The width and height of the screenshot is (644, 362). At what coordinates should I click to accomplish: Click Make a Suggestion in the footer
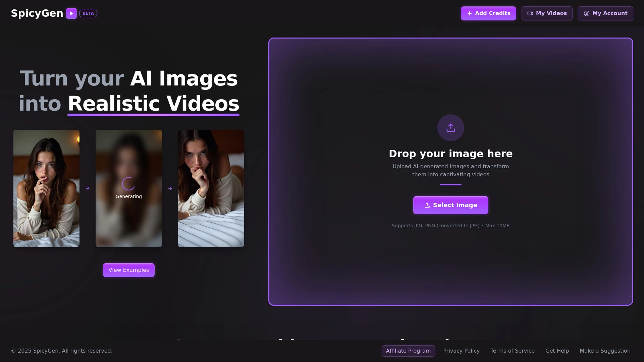[605, 351]
